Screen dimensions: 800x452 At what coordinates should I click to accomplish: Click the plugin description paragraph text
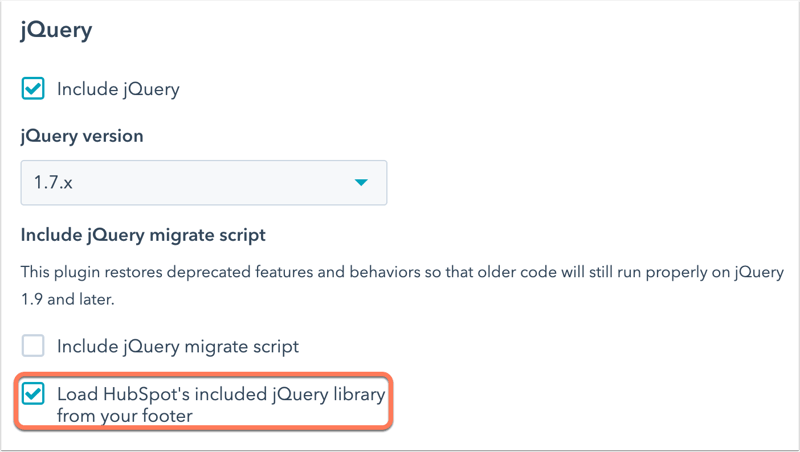coord(402,285)
